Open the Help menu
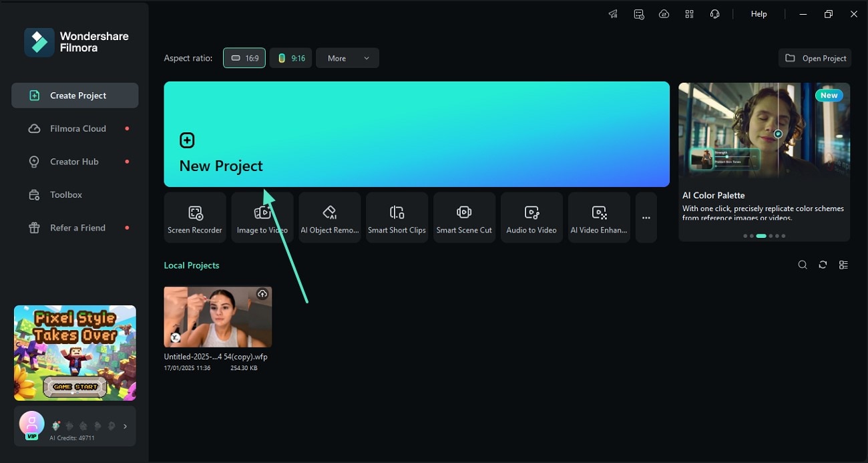This screenshot has height=463, width=868. 759,14
